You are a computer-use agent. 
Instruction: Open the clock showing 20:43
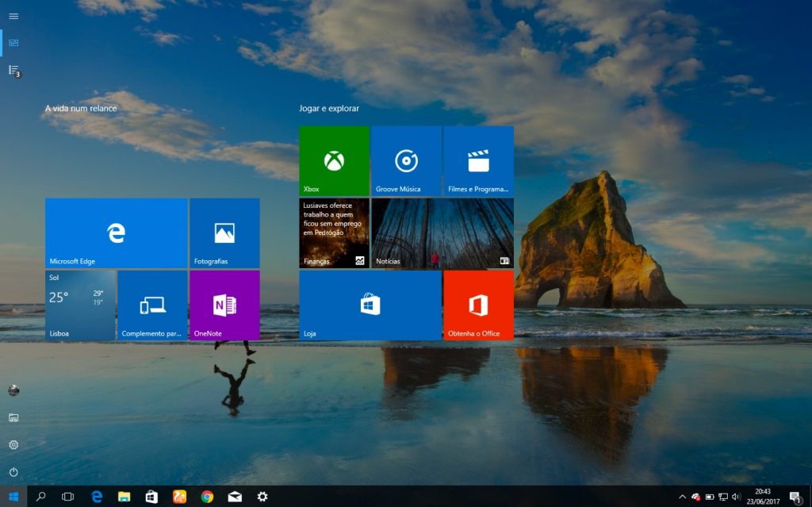[763, 497]
